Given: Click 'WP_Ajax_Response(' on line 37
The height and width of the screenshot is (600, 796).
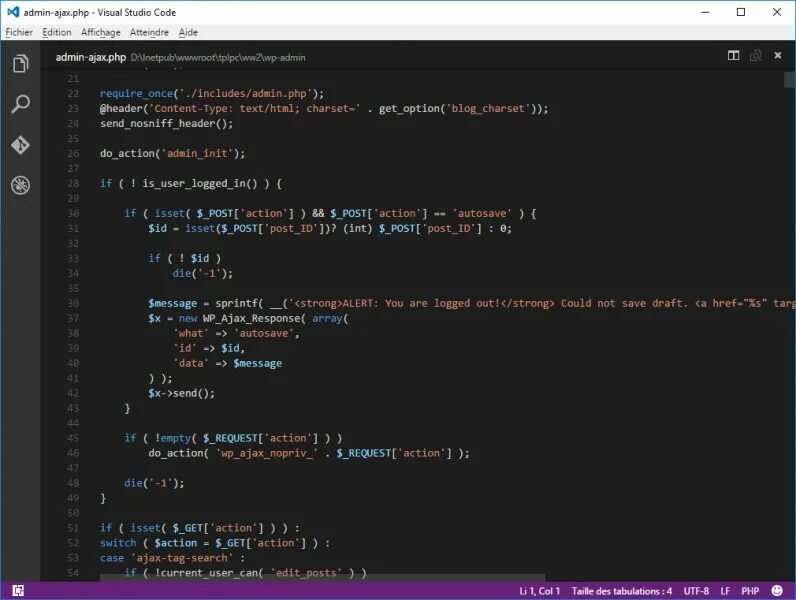Looking at the screenshot, I should click(x=254, y=318).
